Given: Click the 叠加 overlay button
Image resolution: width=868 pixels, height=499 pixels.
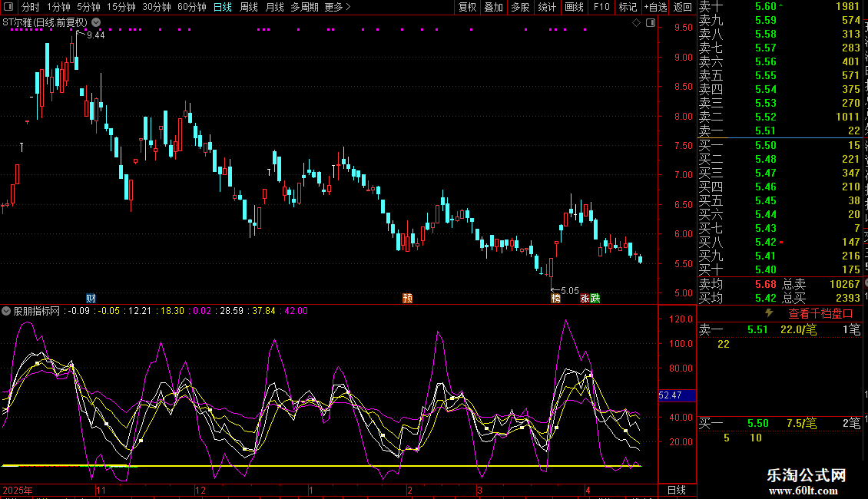Looking at the screenshot, I should [x=494, y=7].
